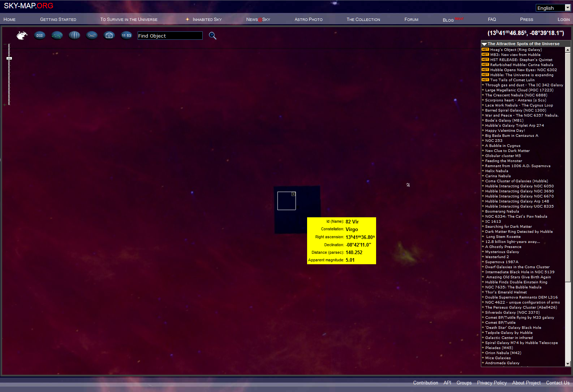The image size is (573, 392).
Task: Open Boomerang Nebula entry
Action: point(502,212)
